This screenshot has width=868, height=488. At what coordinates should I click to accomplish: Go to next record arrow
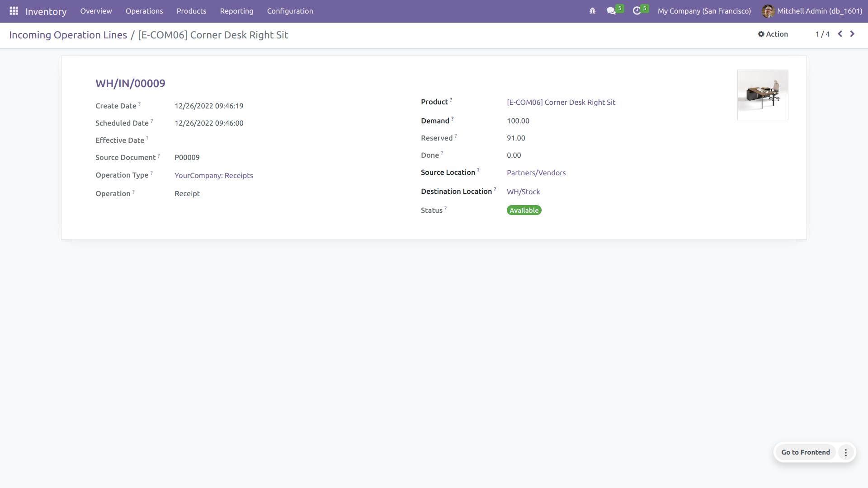[x=852, y=34]
